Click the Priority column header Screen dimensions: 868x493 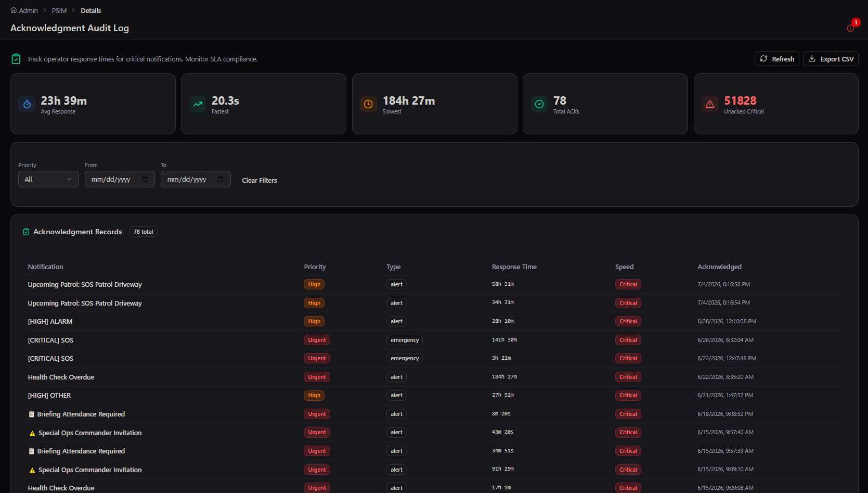[315, 267]
